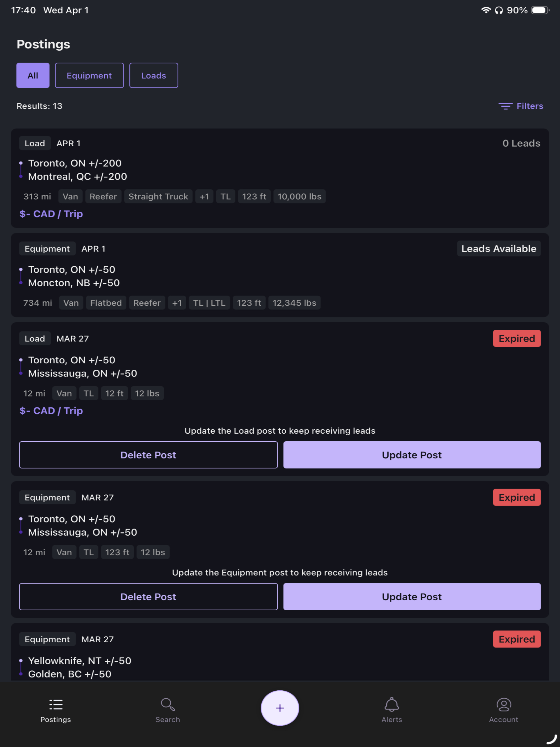
Task: Tap 'Montreal, QC +/-200' destination
Action: 78,176
